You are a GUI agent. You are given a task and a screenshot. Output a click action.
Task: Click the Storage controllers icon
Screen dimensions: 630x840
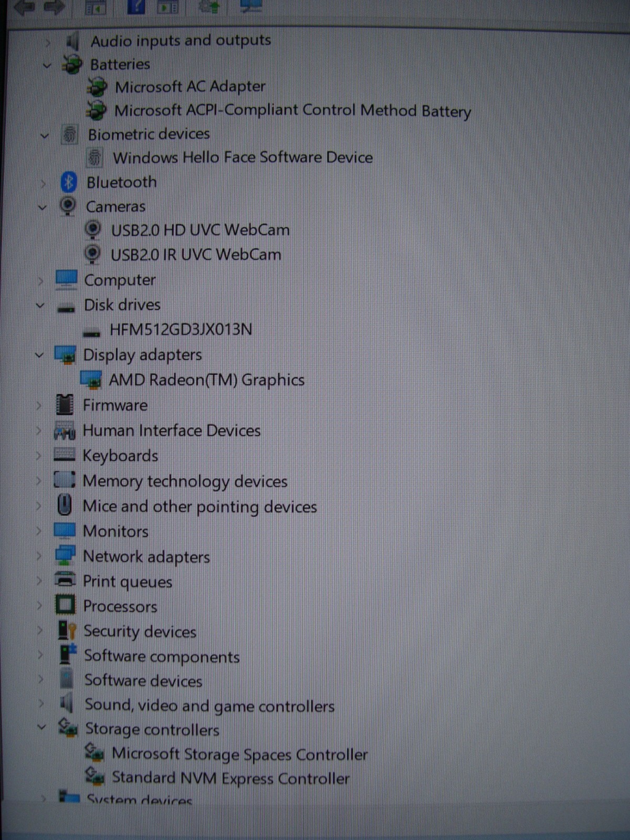(68, 728)
